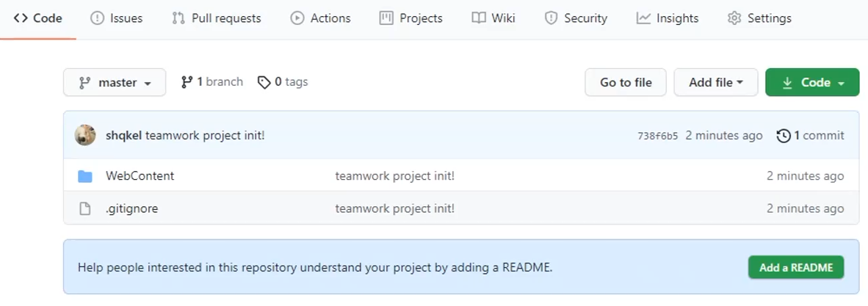Viewport: 868px width, 306px height.
Task: Open commit message in .gitignore row
Action: pos(394,208)
